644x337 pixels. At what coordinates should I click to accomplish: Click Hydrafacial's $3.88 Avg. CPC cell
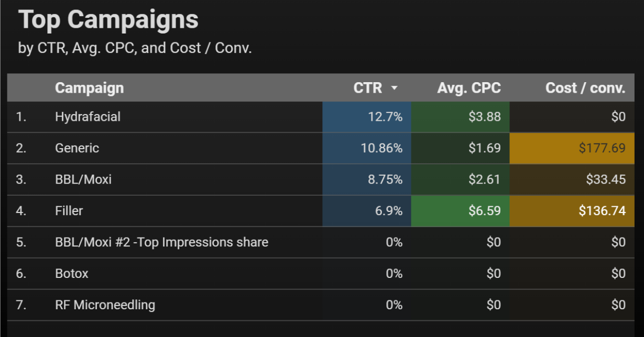485,117
